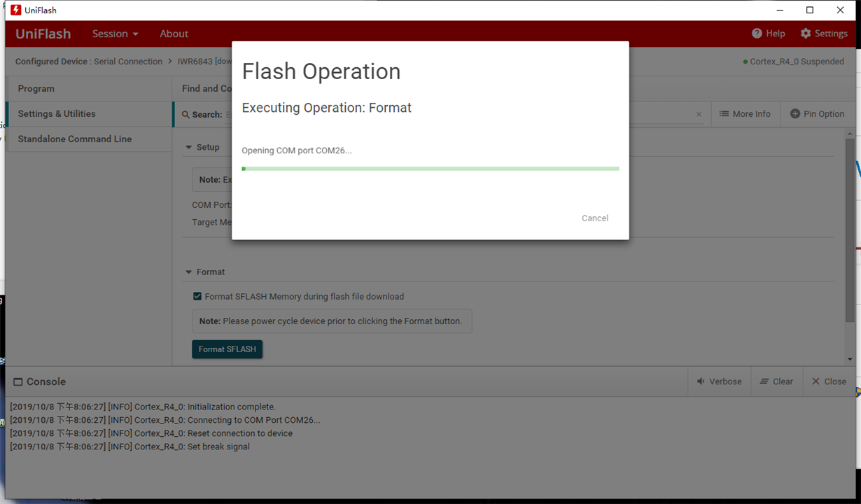Collapse the Format section
This screenshot has height=504, width=861.
[x=188, y=272]
